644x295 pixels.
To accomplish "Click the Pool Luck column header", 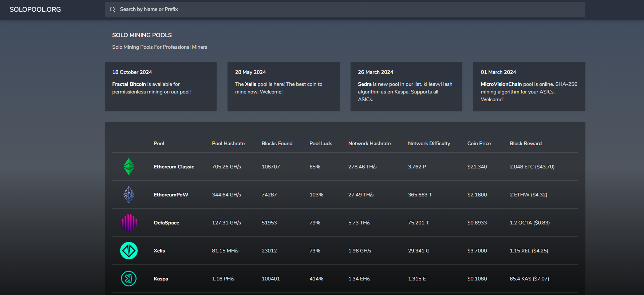I will click(x=321, y=143).
